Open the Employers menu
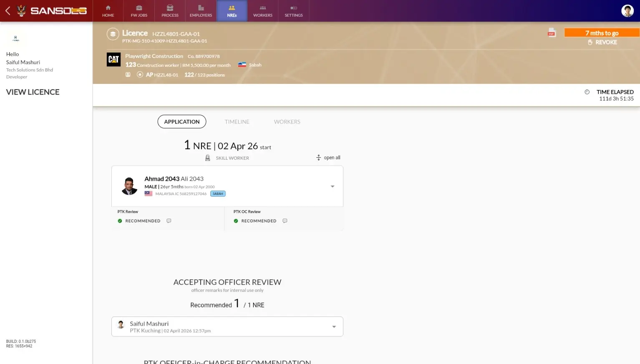Image resolution: width=640 pixels, height=364 pixels. [201, 11]
